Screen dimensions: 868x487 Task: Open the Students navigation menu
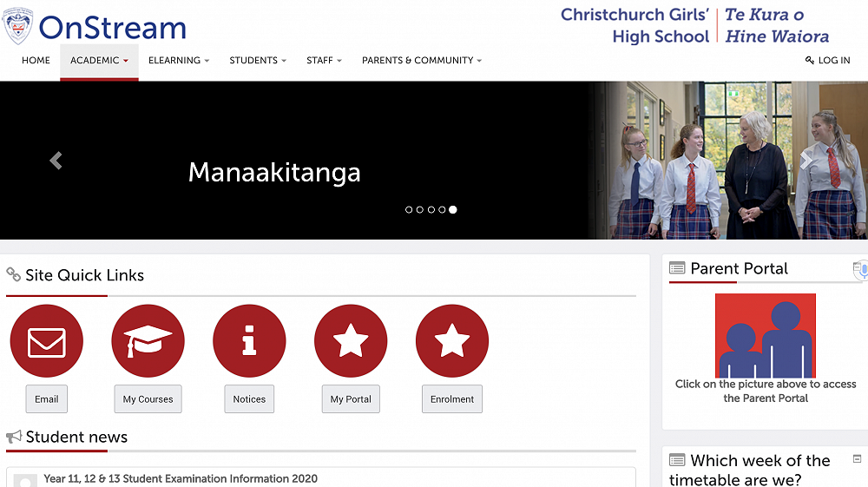tap(258, 61)
